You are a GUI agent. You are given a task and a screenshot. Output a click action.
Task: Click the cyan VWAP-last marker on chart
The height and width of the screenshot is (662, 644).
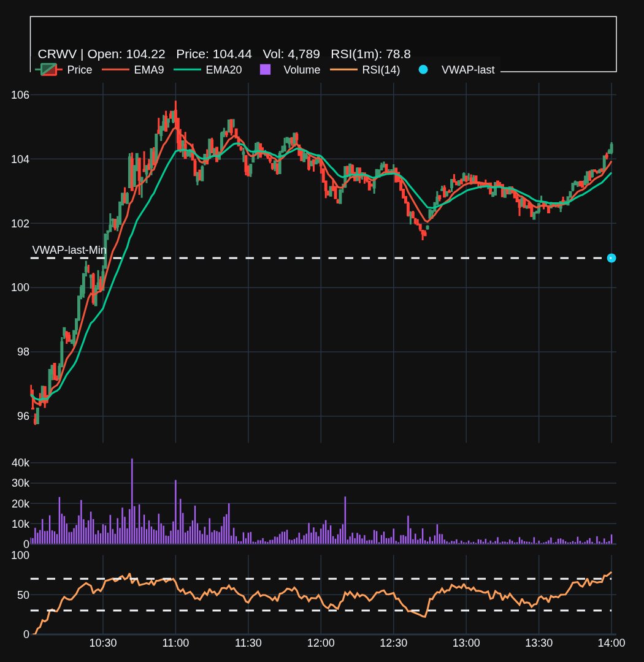611,258
